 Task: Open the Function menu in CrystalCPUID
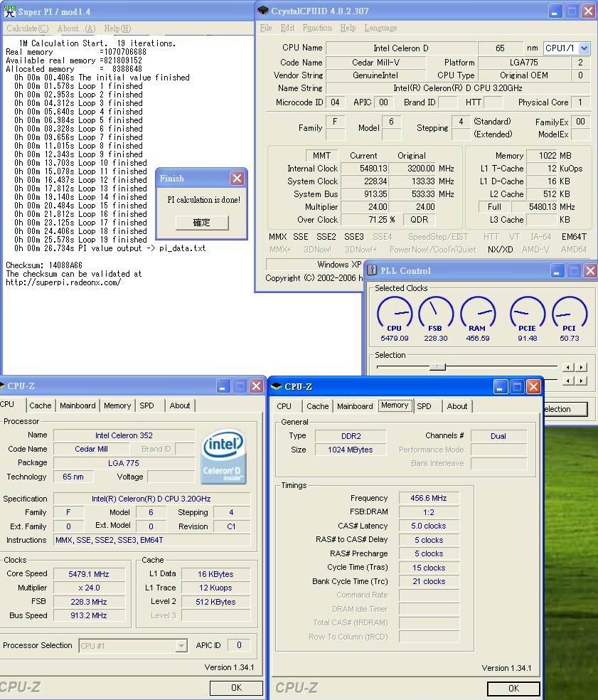click(317, 28)
